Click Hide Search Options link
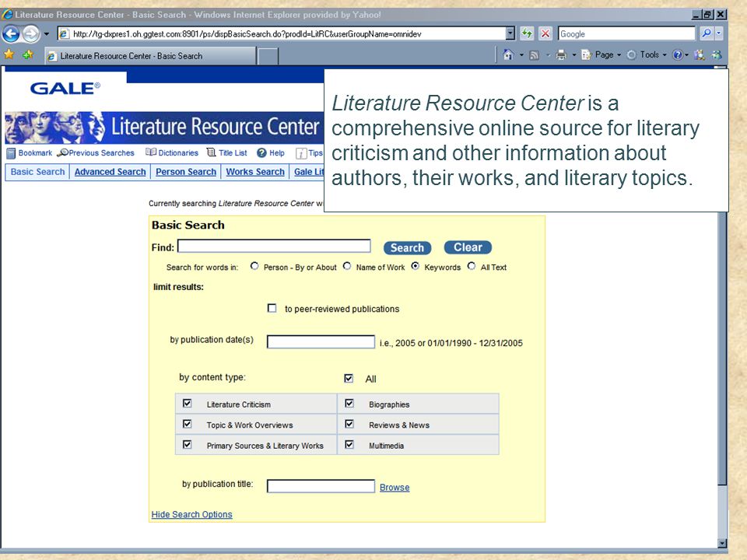This screenshot has height=560, width=747. click(191, 514)
